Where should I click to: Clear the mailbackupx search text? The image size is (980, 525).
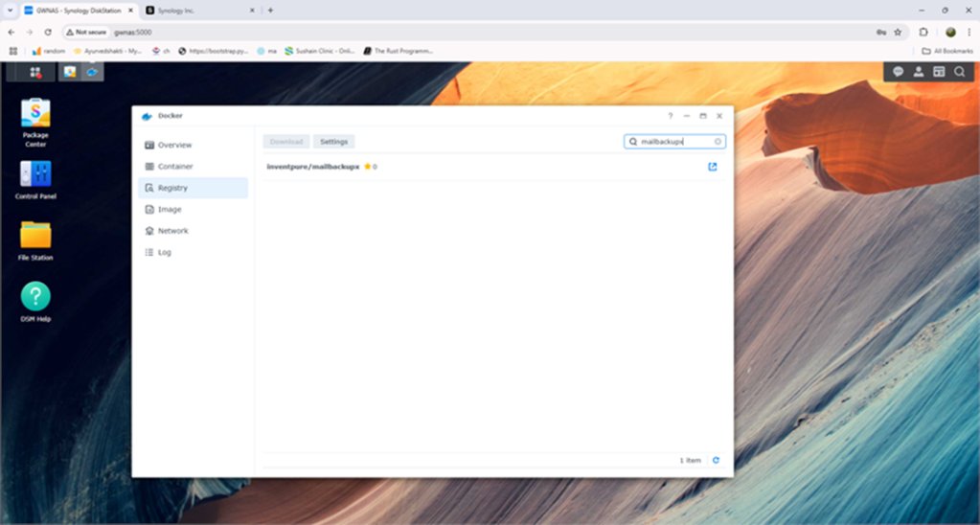coord(718,142)
